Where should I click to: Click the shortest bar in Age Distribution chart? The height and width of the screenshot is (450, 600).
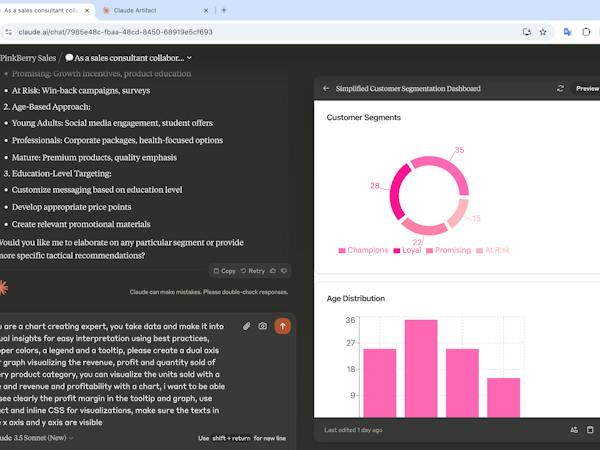pyautogui.click(x=504, y=397)
